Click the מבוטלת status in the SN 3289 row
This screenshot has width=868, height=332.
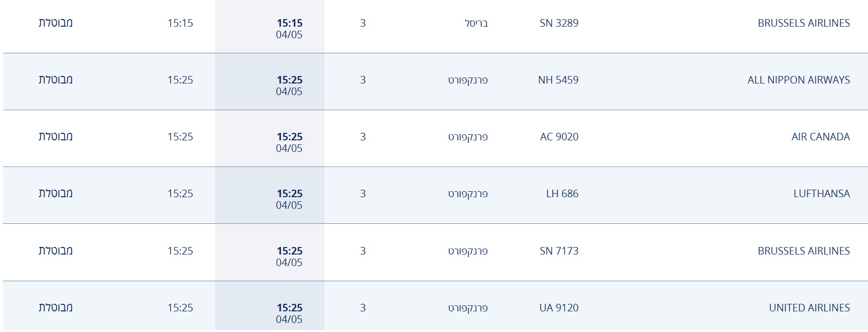56,23
